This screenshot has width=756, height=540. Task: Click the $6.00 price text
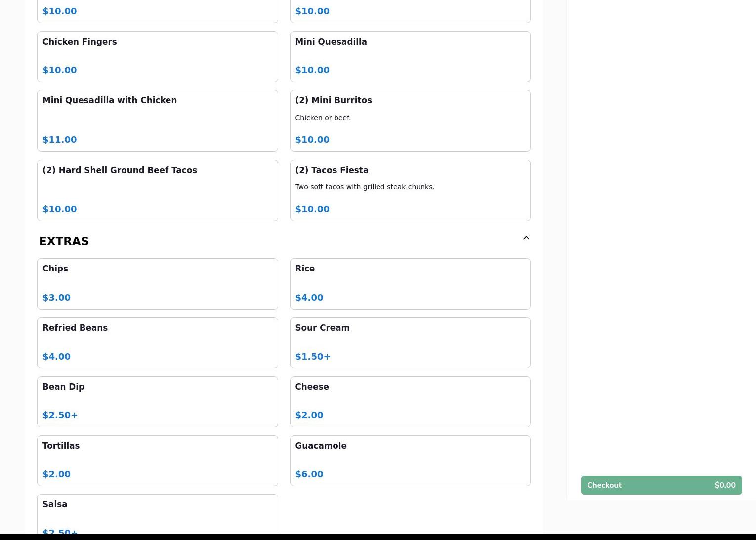click(x=309, y=474)
